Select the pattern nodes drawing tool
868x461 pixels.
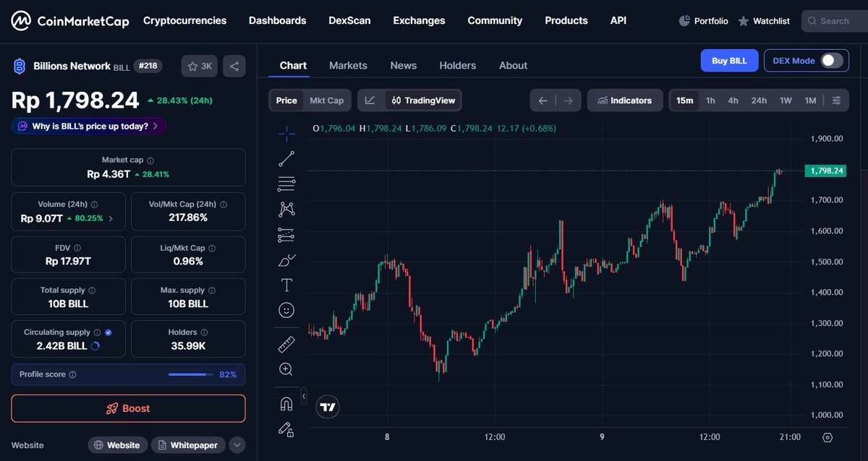coord(286,210)
